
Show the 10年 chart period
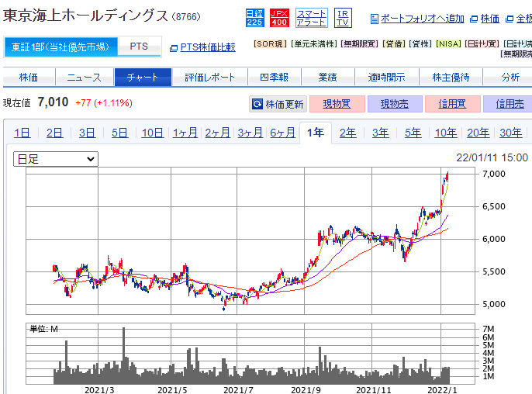click(446, 133)
